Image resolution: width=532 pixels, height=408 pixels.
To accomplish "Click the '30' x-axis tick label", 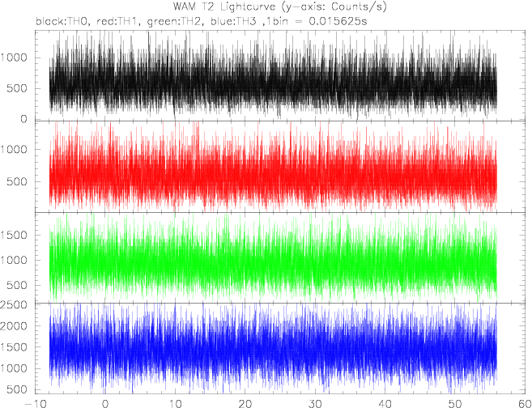I will (315, 404).
